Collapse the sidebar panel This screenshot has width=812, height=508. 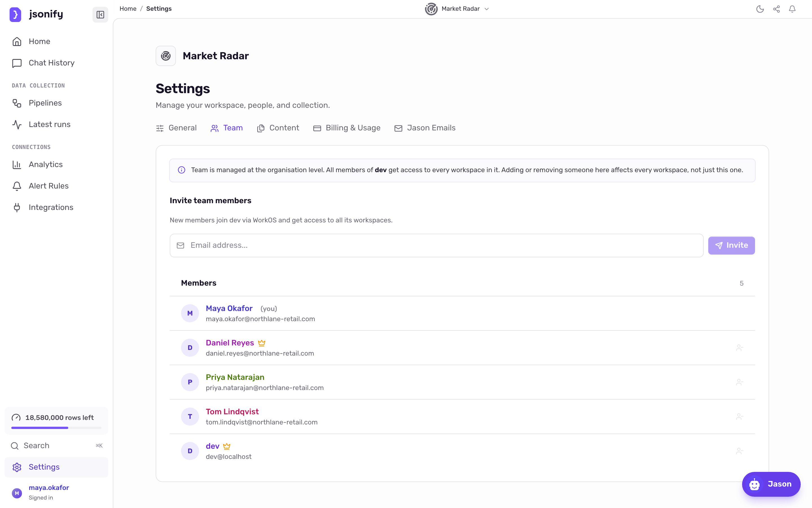coord(100,14)
